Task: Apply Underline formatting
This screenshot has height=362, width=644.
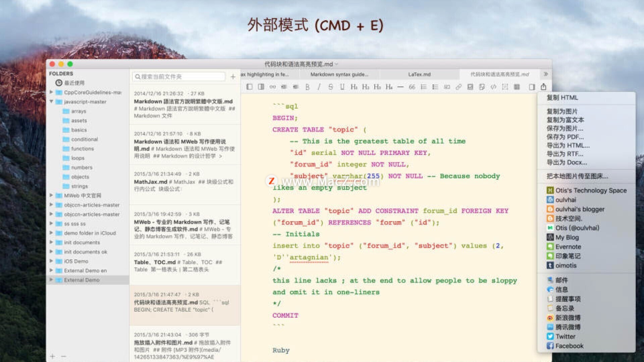Action: tap(342, 87)
